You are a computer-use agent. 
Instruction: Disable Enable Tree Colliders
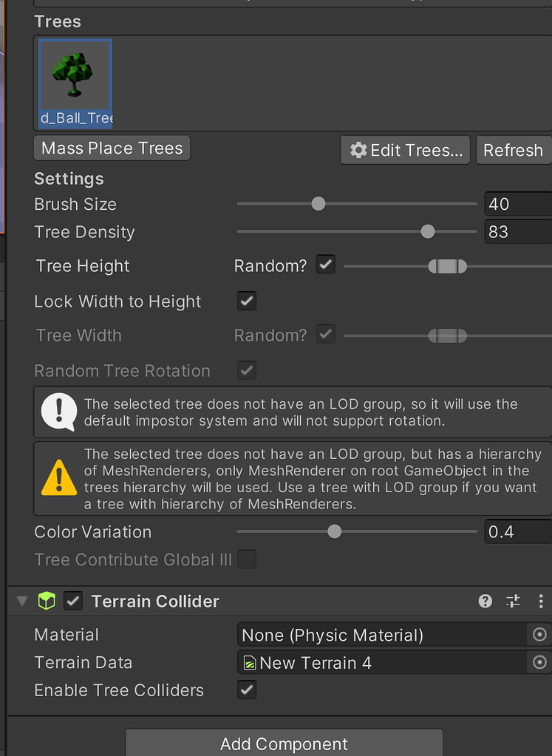(x=246, y=689)
